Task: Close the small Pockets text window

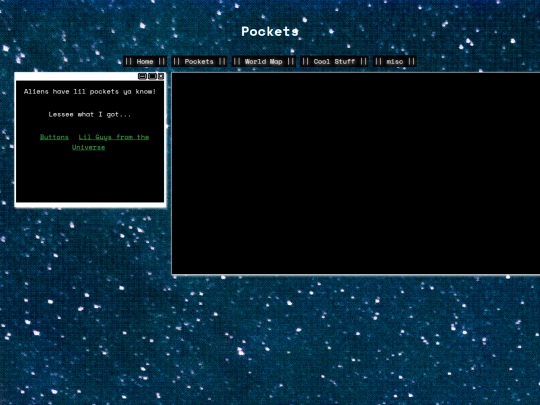Action: [x=161, y=76]
